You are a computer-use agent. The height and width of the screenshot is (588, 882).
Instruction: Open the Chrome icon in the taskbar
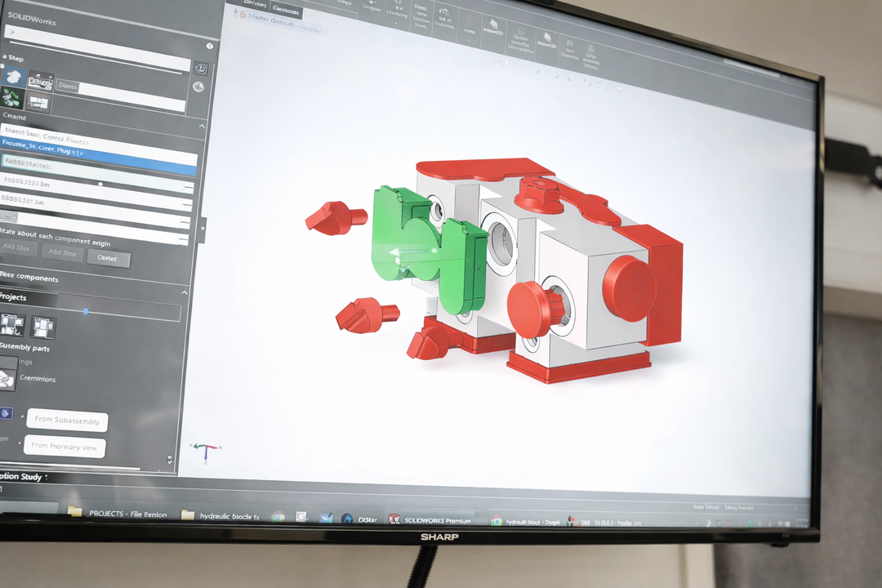pos(278,517)
